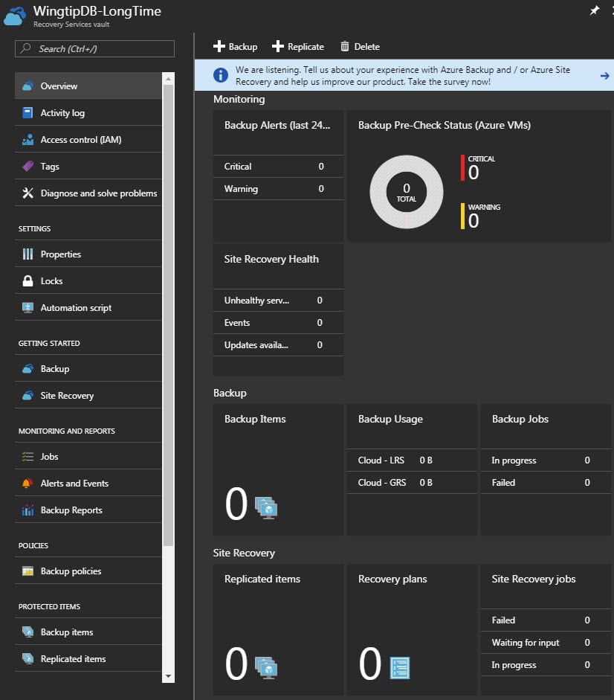614x700 pixels.
Task: Click the Automation script download icon
Action: 28,307
